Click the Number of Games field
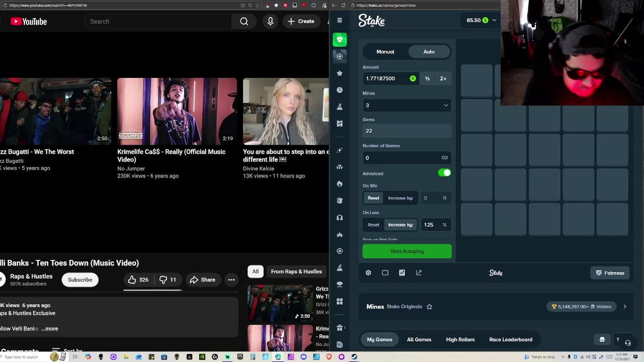 (407, 158)
